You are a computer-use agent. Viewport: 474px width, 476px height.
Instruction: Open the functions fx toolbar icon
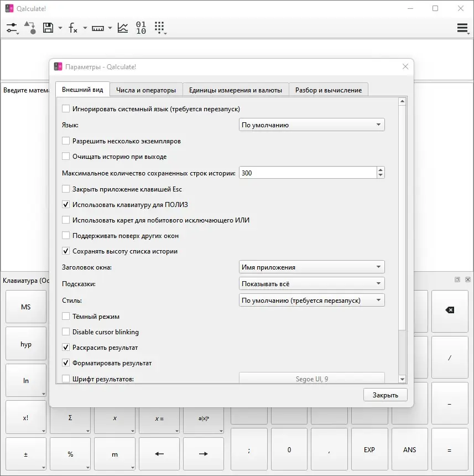point(73,28)
